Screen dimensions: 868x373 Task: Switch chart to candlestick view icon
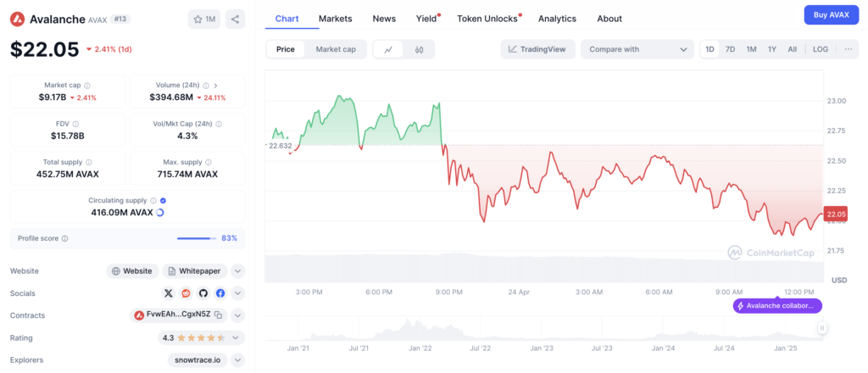(419, 49)
